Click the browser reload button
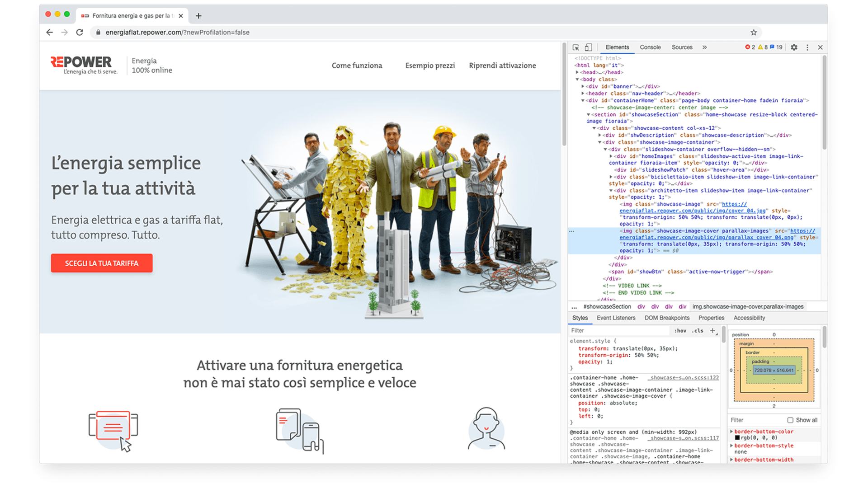This screenshot has height=488, width=868. [x=80, y=33]
